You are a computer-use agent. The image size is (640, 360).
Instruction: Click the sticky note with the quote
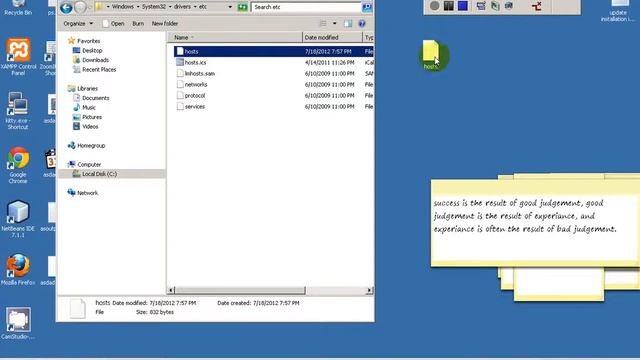[x=535, y=223]
